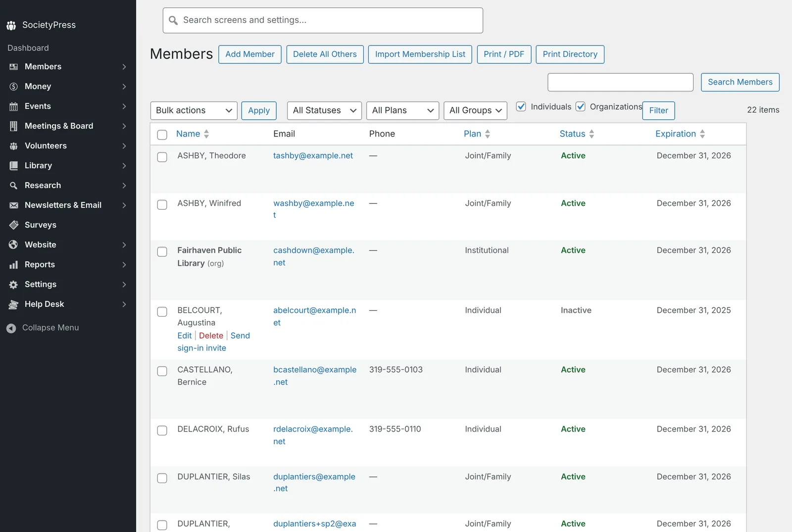Screen dimensions: 792x532
Task: Expand the Money submenu chevron
Action: point(124,87)
